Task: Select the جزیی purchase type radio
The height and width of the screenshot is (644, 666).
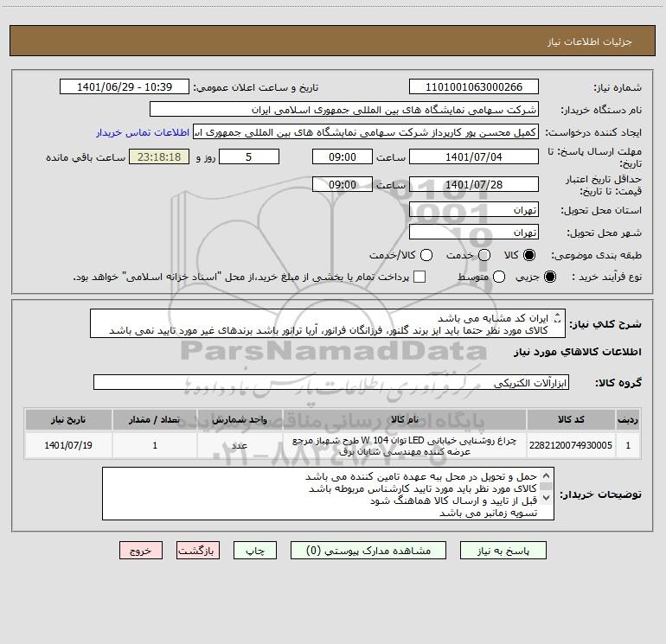Action: tap(550, 277)
